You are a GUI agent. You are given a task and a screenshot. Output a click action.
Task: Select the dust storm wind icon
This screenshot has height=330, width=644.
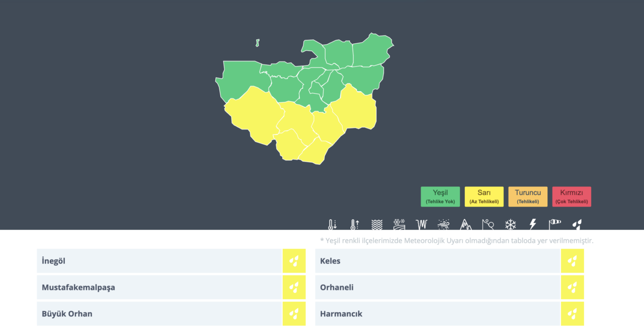pyautogui.click(x=444, y=224)
